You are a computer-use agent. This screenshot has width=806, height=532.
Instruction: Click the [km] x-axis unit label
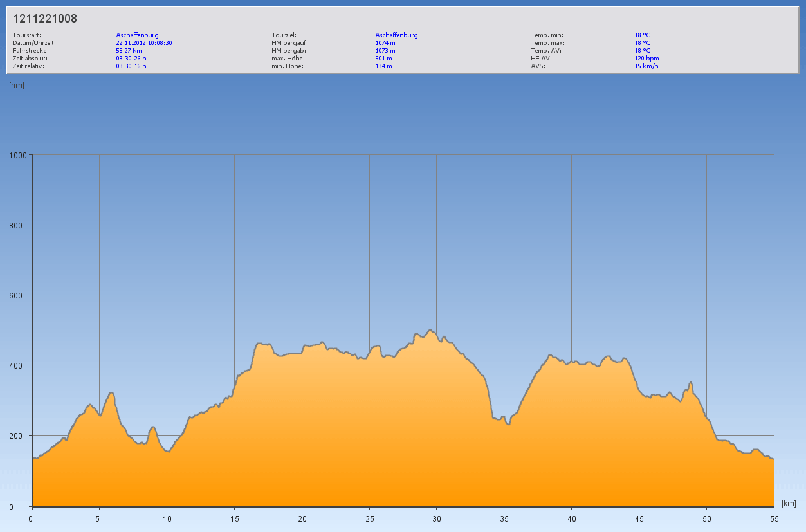789,503
